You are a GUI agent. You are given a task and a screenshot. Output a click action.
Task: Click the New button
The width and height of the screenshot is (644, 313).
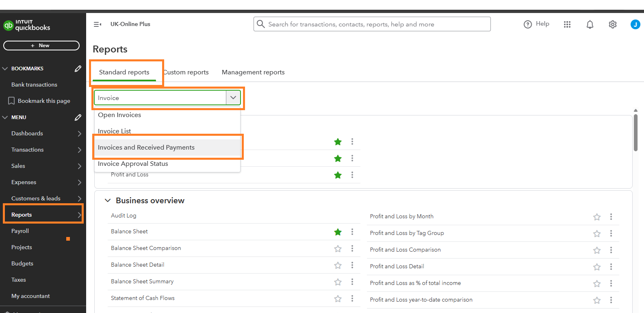41,46
